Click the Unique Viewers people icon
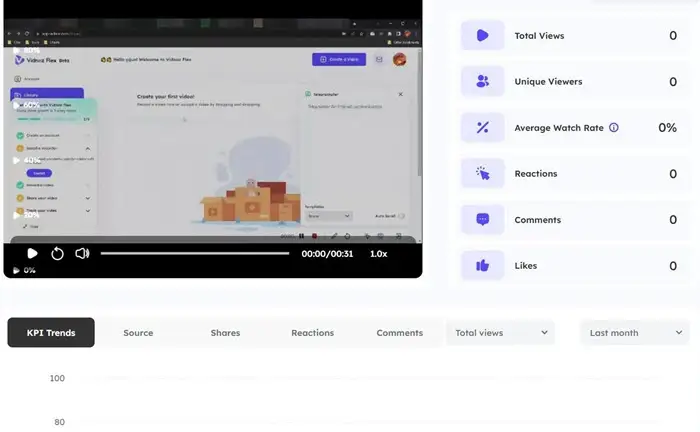Image resolution: width=700 pixels, height=432 pixels. point(482,81)
